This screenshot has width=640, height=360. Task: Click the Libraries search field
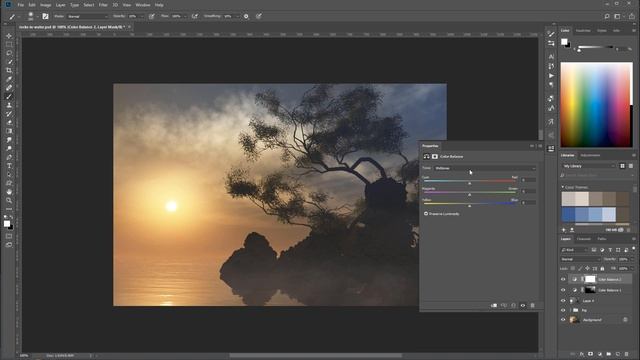[x=597, y=175]
